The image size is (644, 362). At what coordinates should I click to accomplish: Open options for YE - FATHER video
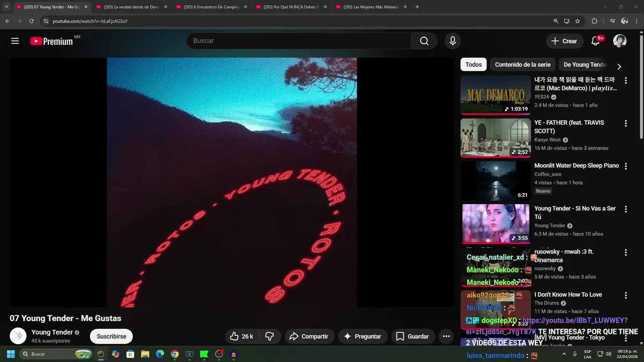[626, 124]
